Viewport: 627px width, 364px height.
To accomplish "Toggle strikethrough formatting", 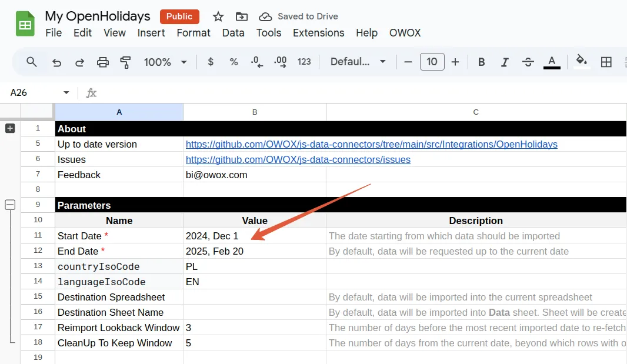I will [528, 62].
